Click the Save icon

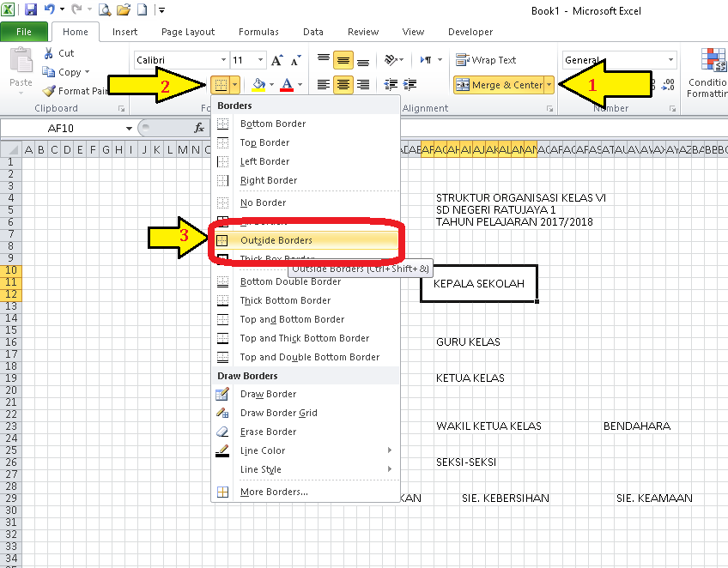coord(30,9)
